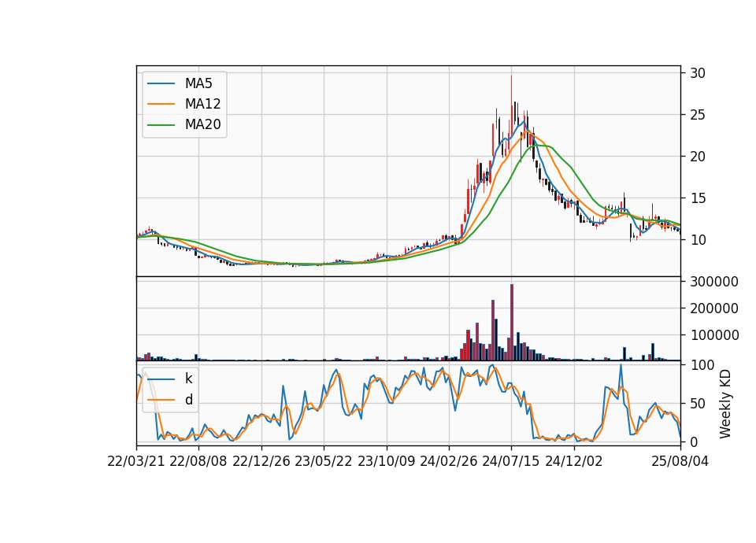Click the 23/10/09 date tick label
Image resolution: width=756 pixels, height=543 pixels.
click(386, 461)
